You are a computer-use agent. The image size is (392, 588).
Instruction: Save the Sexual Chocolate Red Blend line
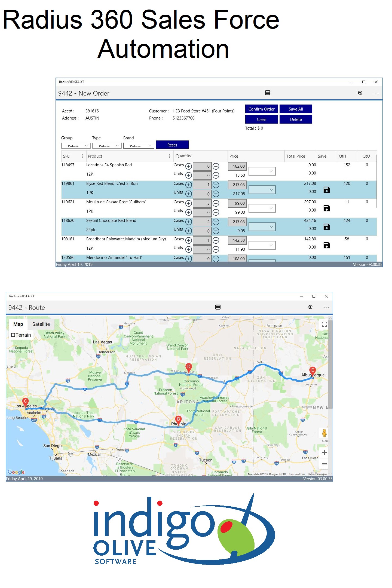click(x=326, y=227)
